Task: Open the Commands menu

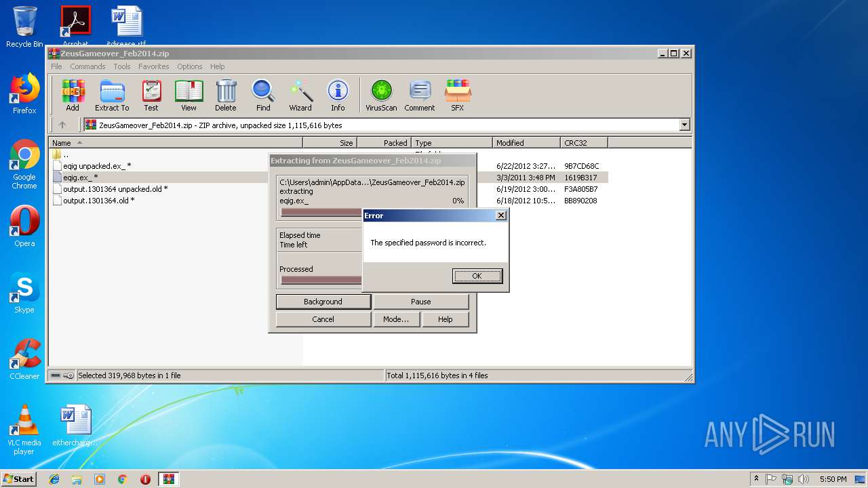Action: click(87, 66)
